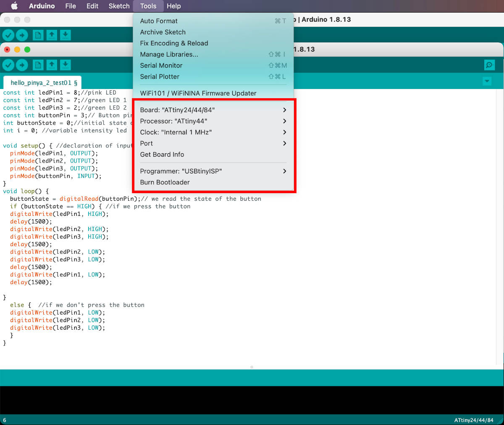Expand the Port submenu
Viewport: 504px width, 425px height.
[x=213, y=143]
